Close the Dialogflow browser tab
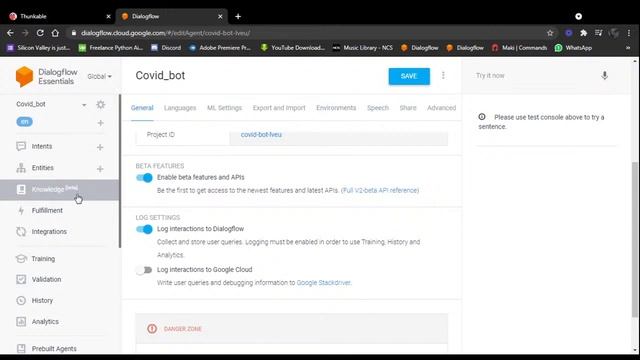 220,16
